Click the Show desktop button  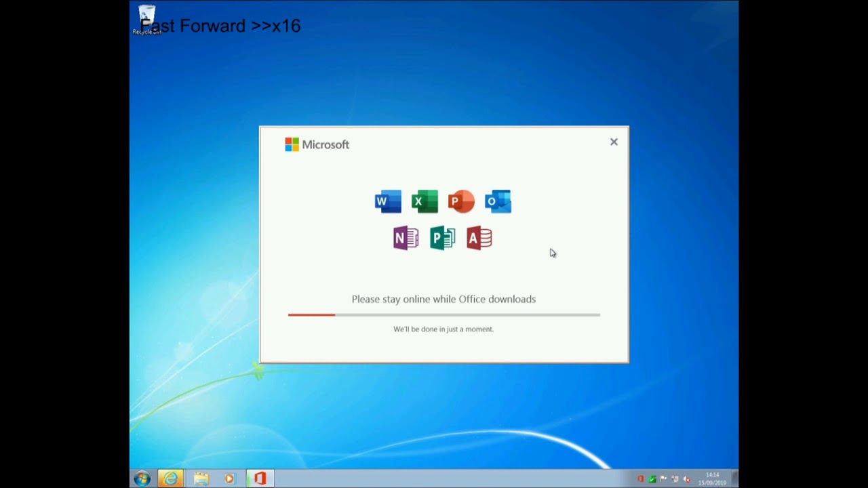[735, 479]
